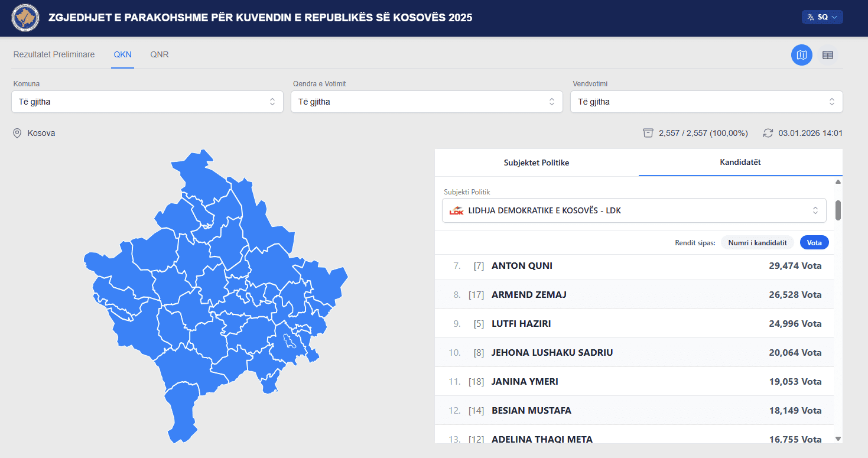Switch to map view icon

(x=801, y=55)
